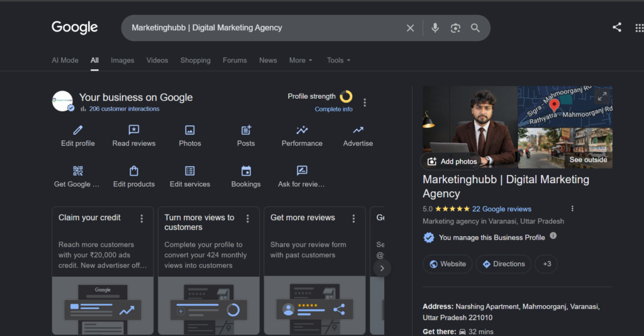Click the five-star rating display
This screenshot has width=644, height=336.
click(x=452, y=209)
